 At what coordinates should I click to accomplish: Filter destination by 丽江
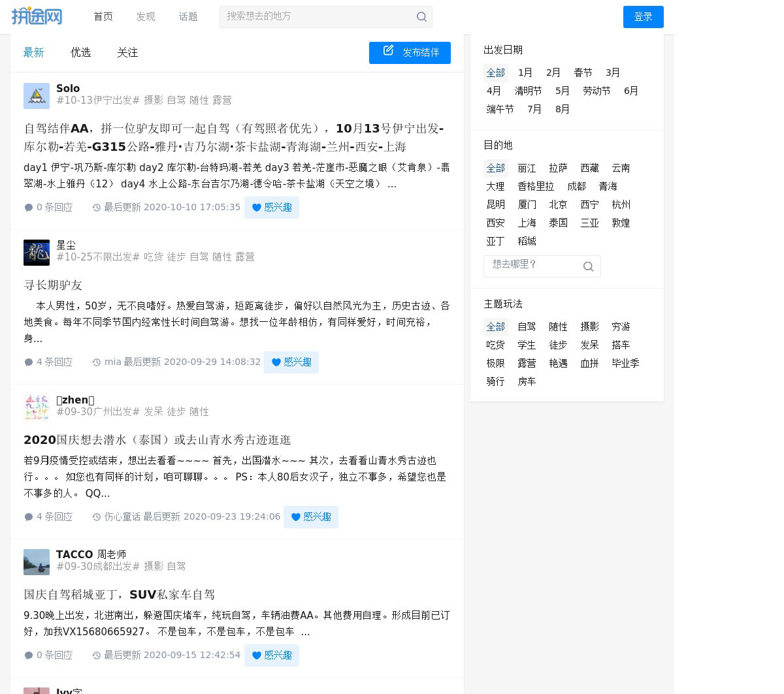point(527,168)
